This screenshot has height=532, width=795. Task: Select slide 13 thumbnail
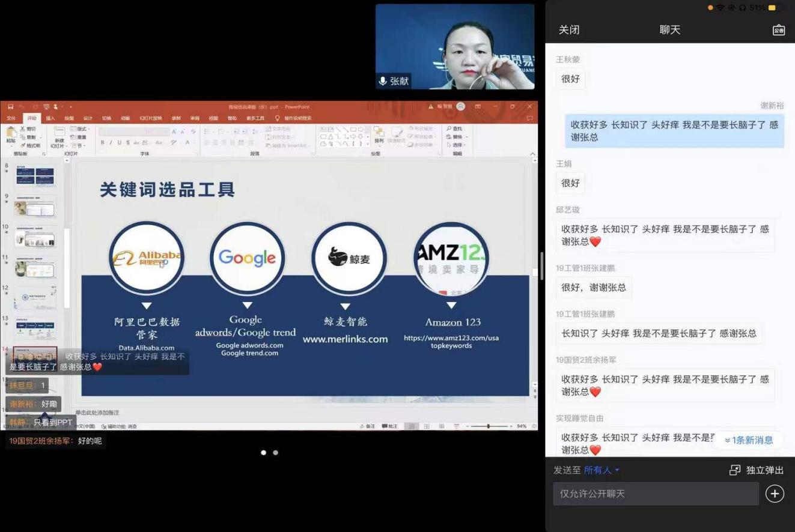(x=35, y=328)
